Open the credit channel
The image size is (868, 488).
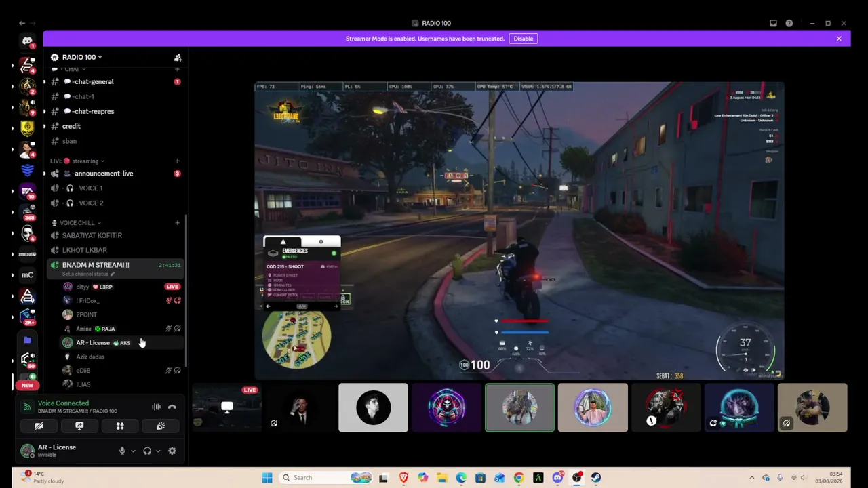(116, 126)
